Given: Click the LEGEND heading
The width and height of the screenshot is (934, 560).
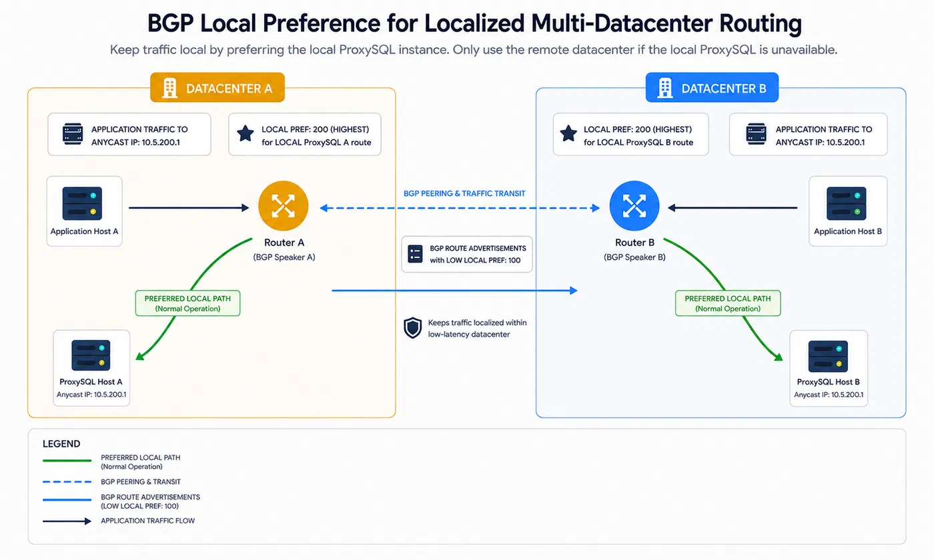Looking at the screenshot, I should point(61,443).
